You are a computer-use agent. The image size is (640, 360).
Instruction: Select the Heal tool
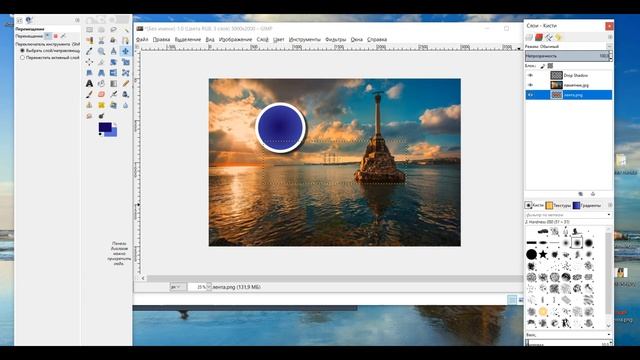101,105
